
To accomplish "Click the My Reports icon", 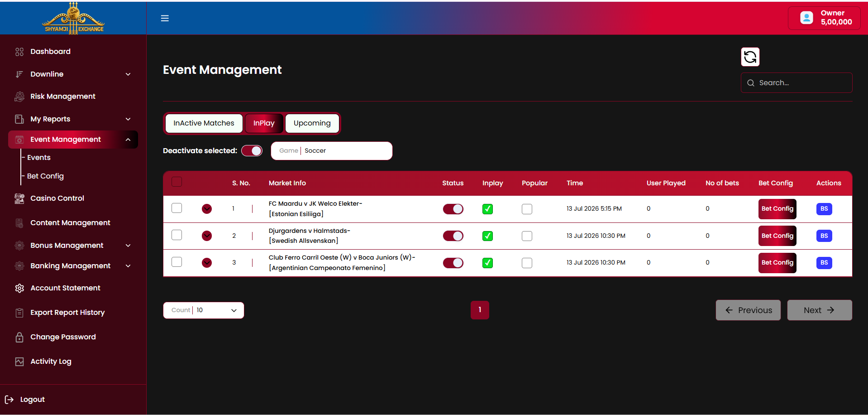I will click(x=19, y=119).
